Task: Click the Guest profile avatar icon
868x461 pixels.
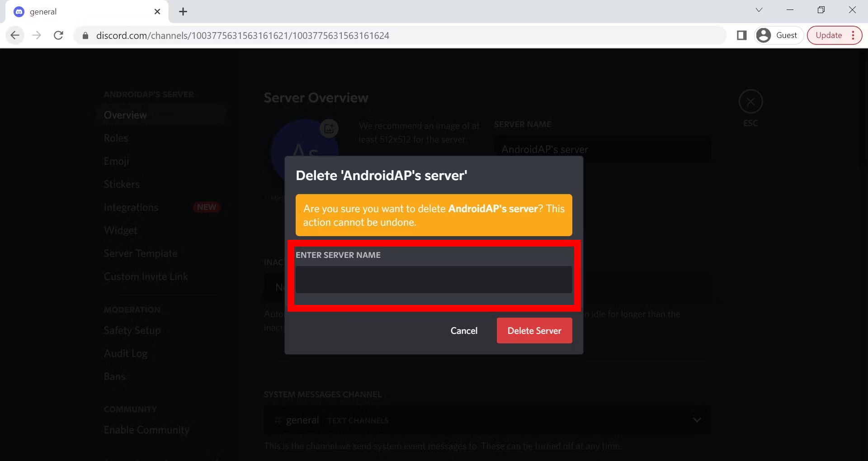Action: click(x=764, y=35)
